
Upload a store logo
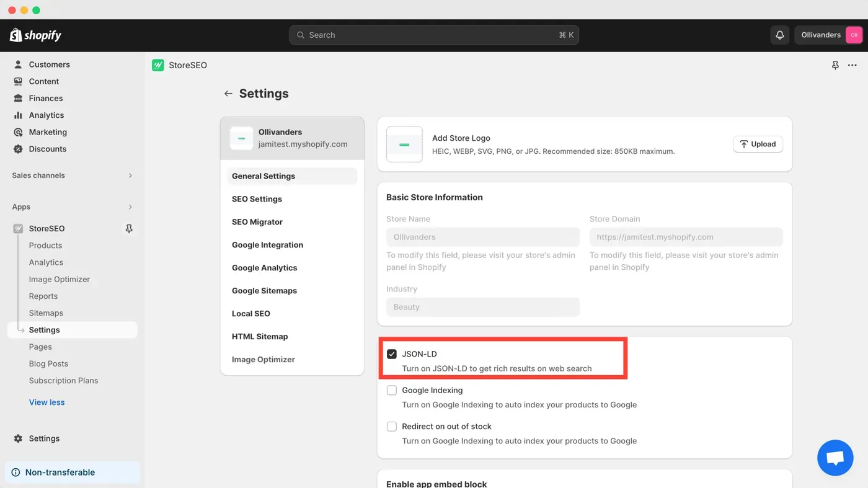pyautogui.click(x=758, y=144)
